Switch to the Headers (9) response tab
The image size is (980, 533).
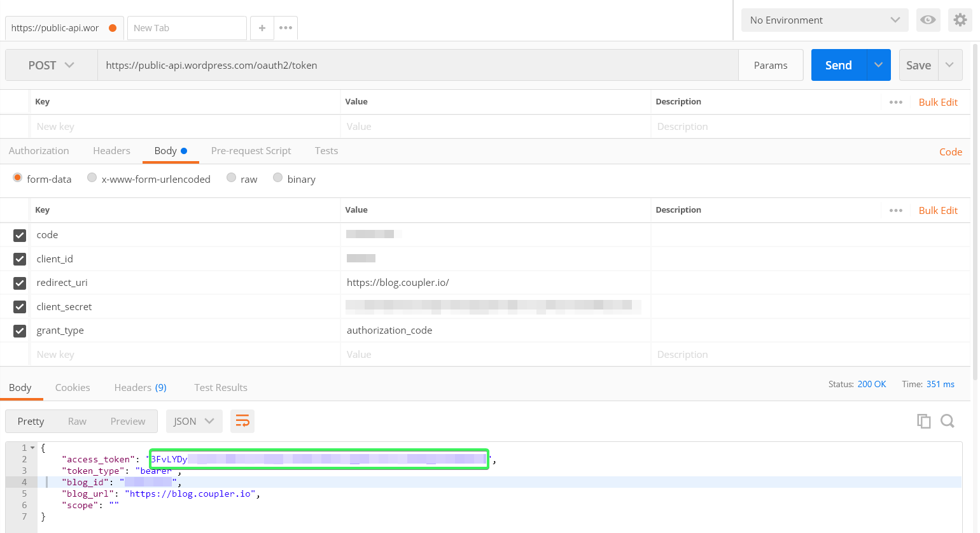click(140, 387)
